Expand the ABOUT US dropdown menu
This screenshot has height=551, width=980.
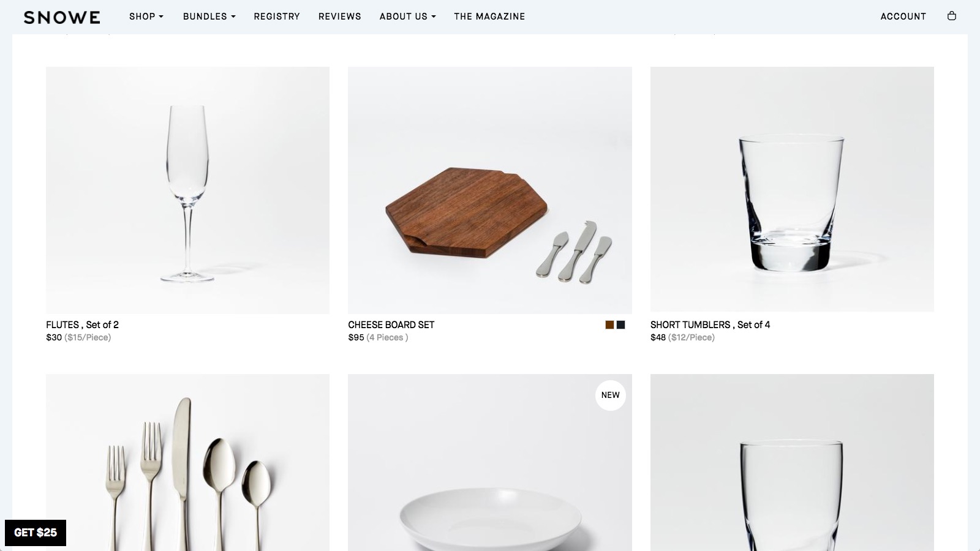click(407, 17)
